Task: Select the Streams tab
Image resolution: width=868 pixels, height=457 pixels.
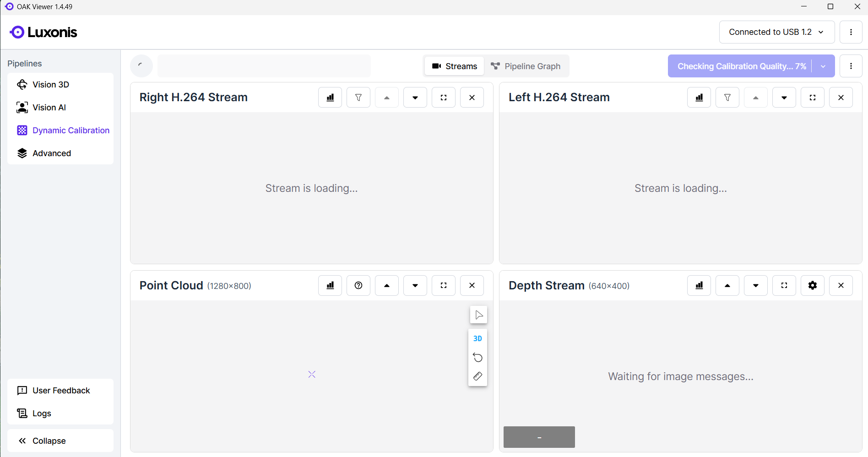Action: (455, 66)
